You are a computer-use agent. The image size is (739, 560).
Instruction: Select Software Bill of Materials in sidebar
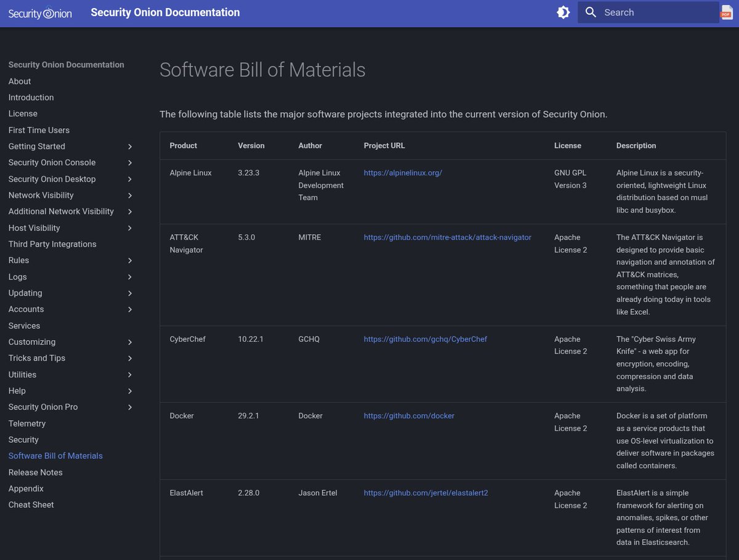tap(55, 456)
